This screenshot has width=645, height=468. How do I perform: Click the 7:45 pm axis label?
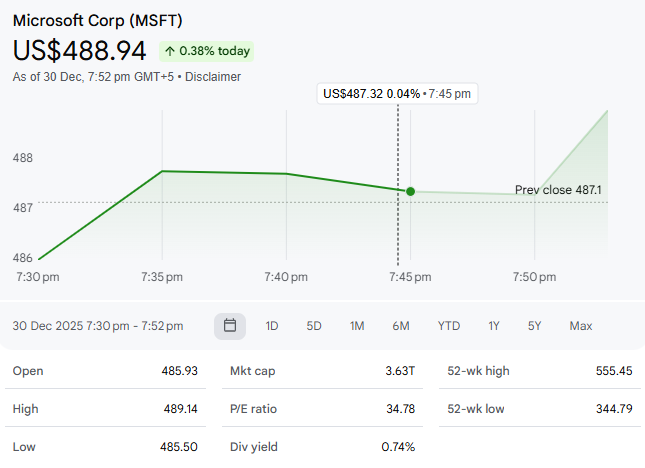(410, 277)
